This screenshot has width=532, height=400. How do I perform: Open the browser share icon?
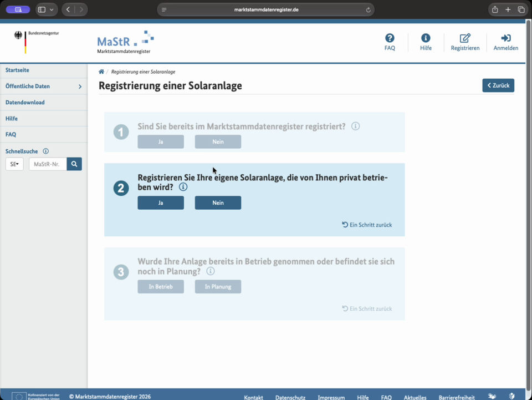click(x=495, y=9)
